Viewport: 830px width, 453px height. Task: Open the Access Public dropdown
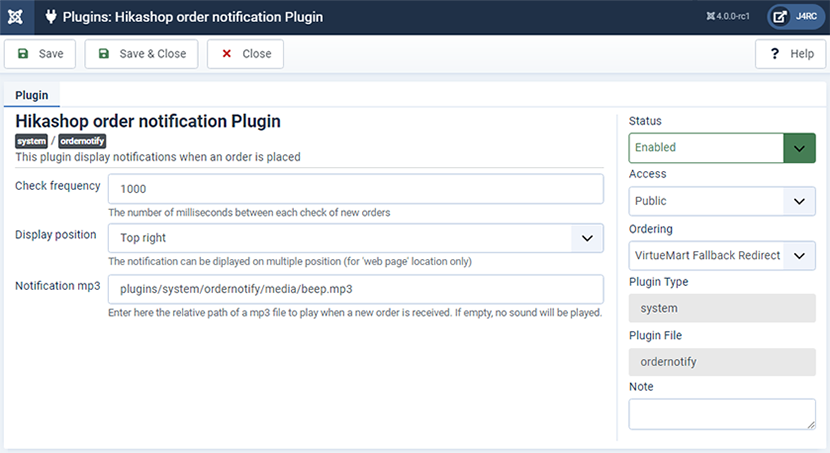point(722,201)
